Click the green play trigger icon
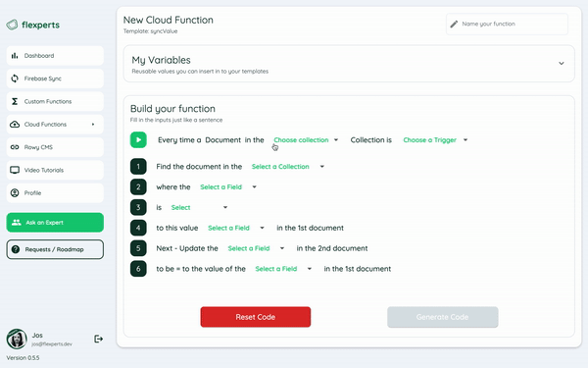This screenshot has width=588, height=368. pos(138,140)
